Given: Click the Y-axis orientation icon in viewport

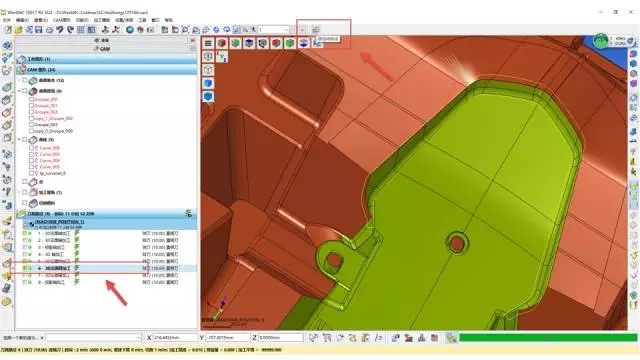Looking at the screenshot, I should 222,56.
